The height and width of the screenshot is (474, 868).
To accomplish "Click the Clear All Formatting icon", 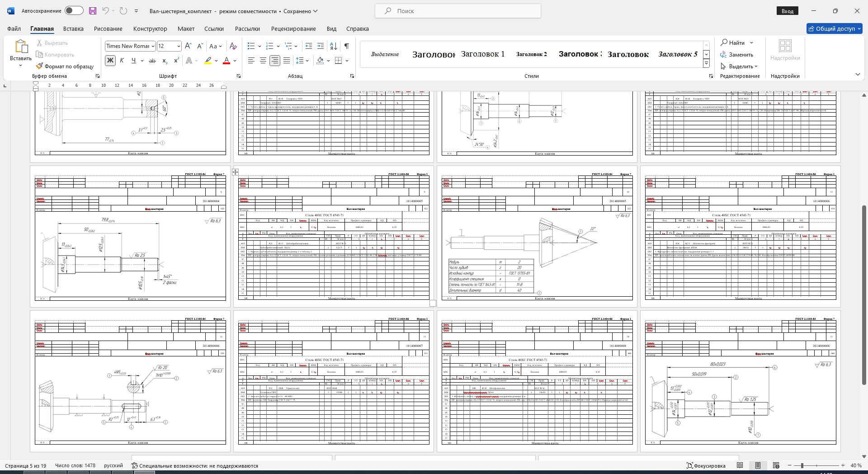I will [x=233, y=46].
